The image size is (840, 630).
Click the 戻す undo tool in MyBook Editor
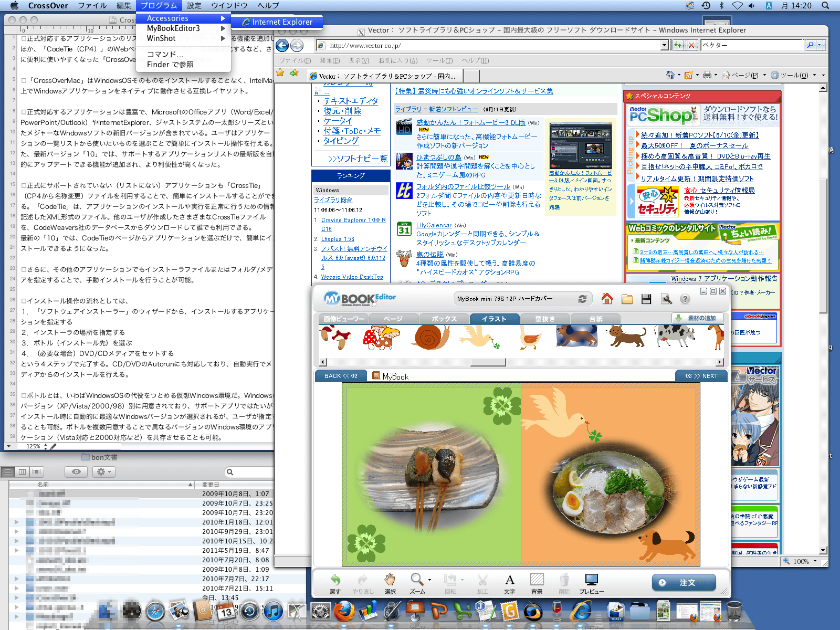pyautogui.click(x=335, y=583)
